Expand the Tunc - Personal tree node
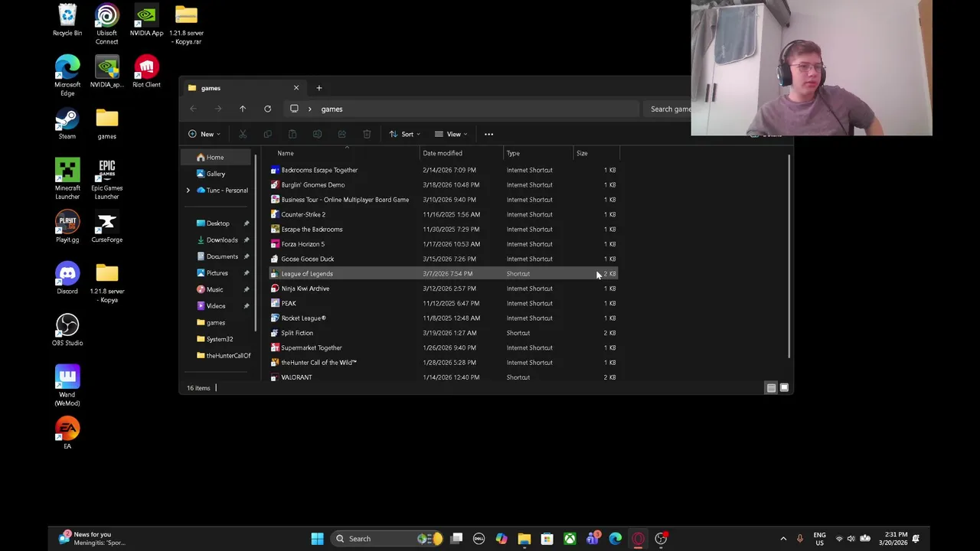Viewport: 980px width, 551px height. click(188, 190)
